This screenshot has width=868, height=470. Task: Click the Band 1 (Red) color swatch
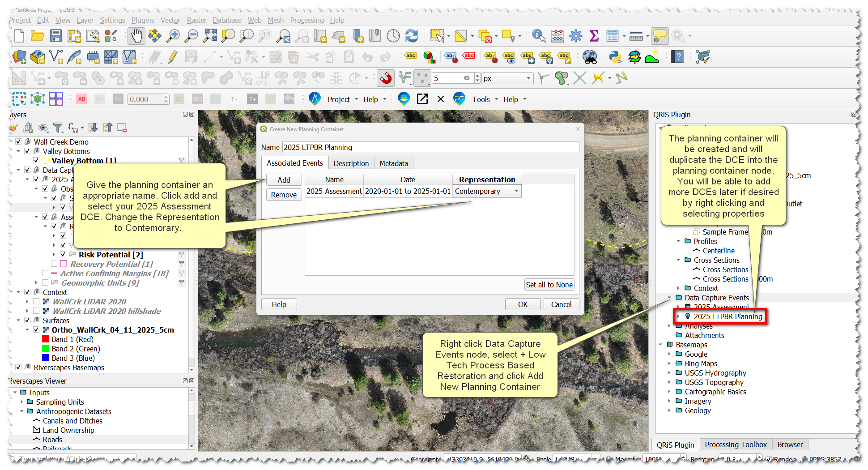(x=46, y=339)
